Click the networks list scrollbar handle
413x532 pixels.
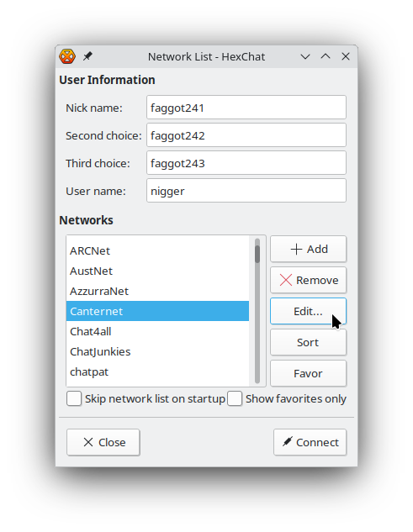point(257,254)
